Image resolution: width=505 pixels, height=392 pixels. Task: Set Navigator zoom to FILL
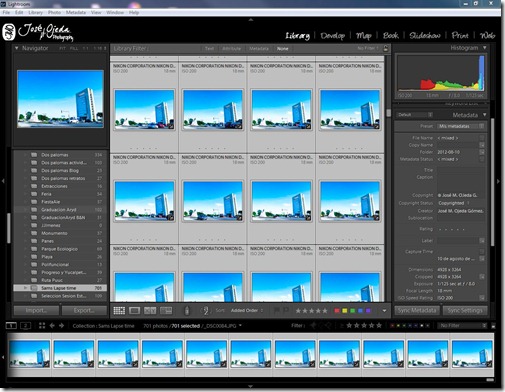pos(74,48)
